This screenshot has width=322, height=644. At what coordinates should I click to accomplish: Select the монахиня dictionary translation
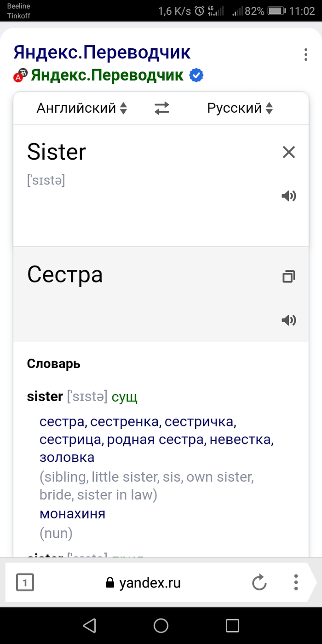pyautogui.click(x=72, y=513)
